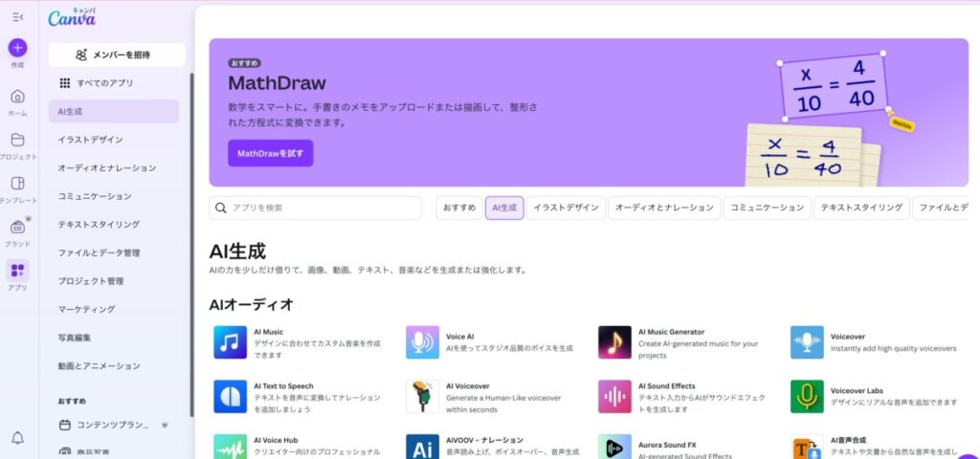
Task: Open the Voiceover Labs icon
Action: tap(807, 397)
